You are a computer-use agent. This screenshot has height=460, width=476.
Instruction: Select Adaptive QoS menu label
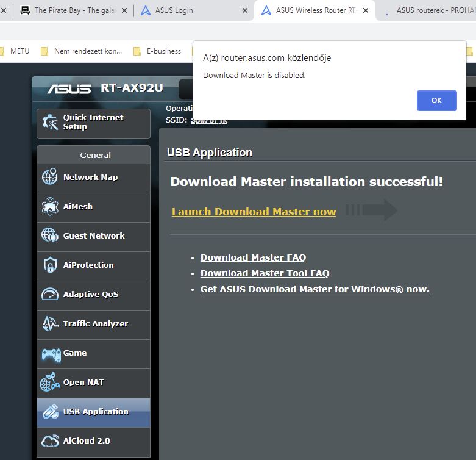[x=91, y=294]
